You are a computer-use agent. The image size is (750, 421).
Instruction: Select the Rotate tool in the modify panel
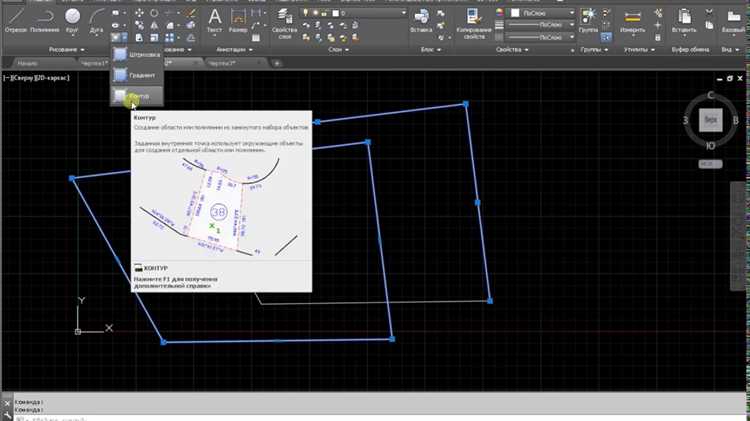(154, 13)
